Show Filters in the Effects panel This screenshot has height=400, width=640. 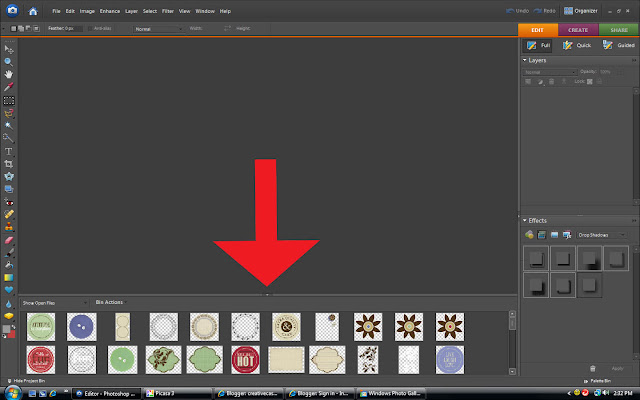tap(529, 235)
